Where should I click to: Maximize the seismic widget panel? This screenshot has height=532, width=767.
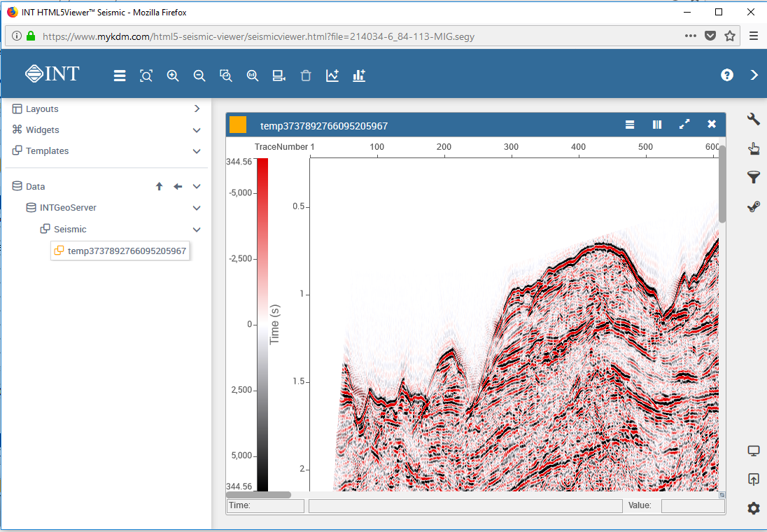684,125
